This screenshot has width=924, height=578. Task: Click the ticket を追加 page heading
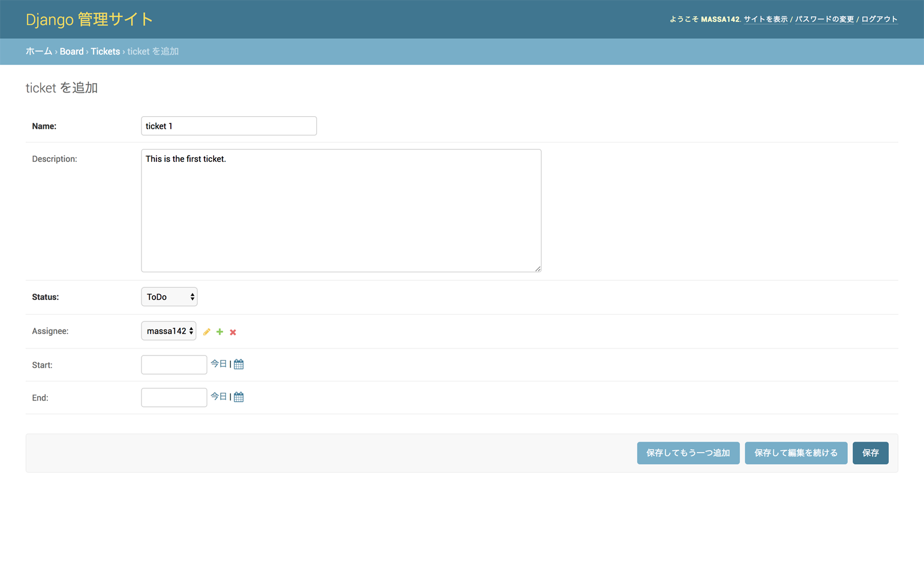62,88
